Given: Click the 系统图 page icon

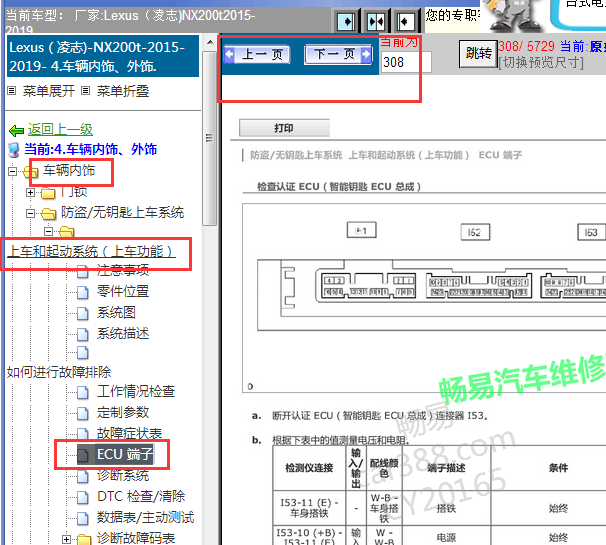Looking at the screenshot, I should pos(82,313).
